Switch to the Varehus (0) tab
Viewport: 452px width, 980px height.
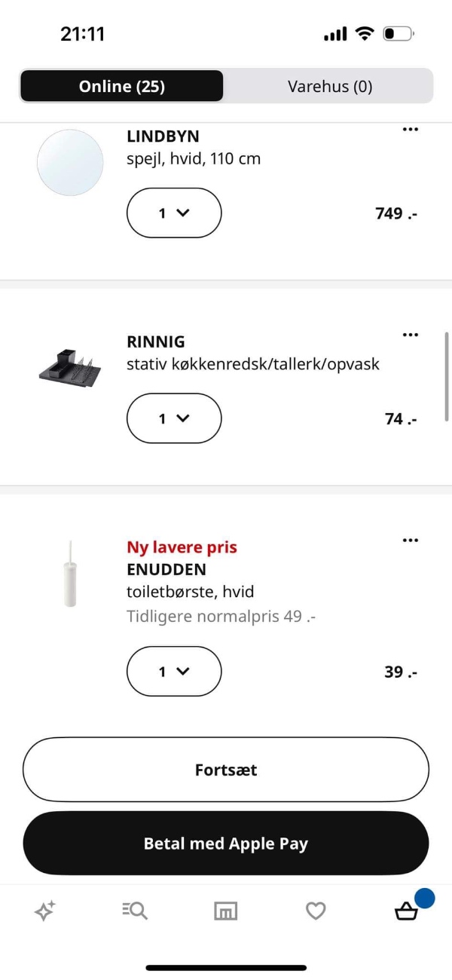click(x=330, y=86)
